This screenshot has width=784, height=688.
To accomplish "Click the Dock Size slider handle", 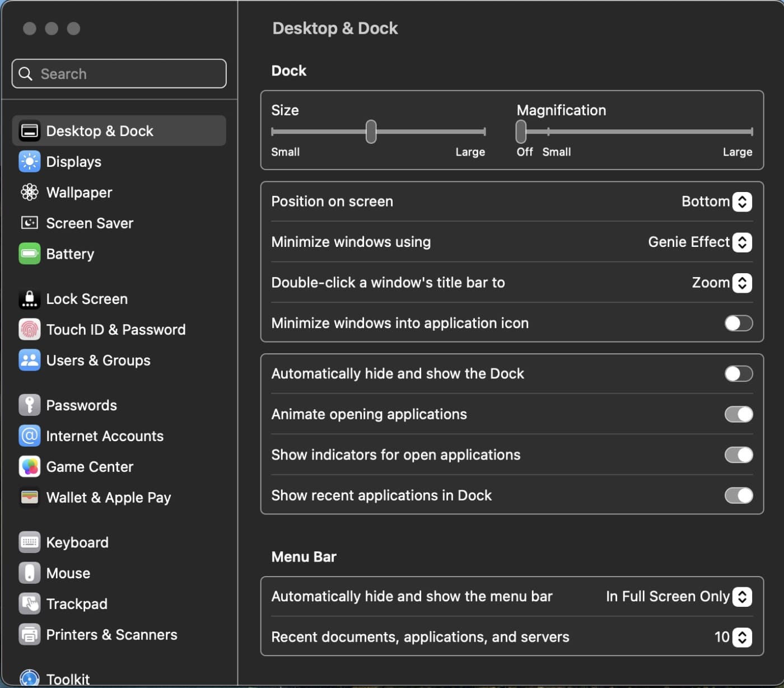I will pyautogui.click(x=371, y=132).
